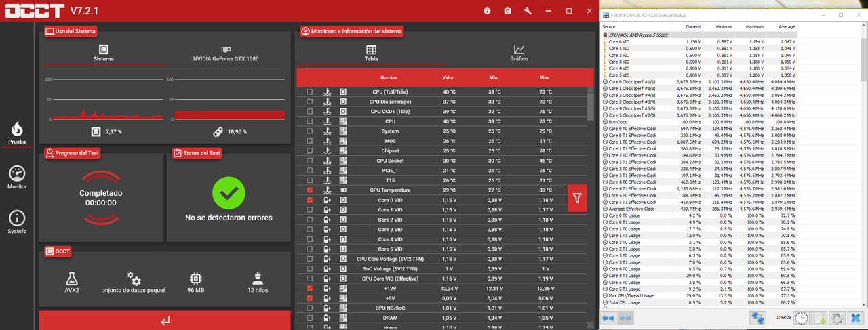Enable checkbox for CPU CCD1 (Tdie) row

(x=310, y=111)
